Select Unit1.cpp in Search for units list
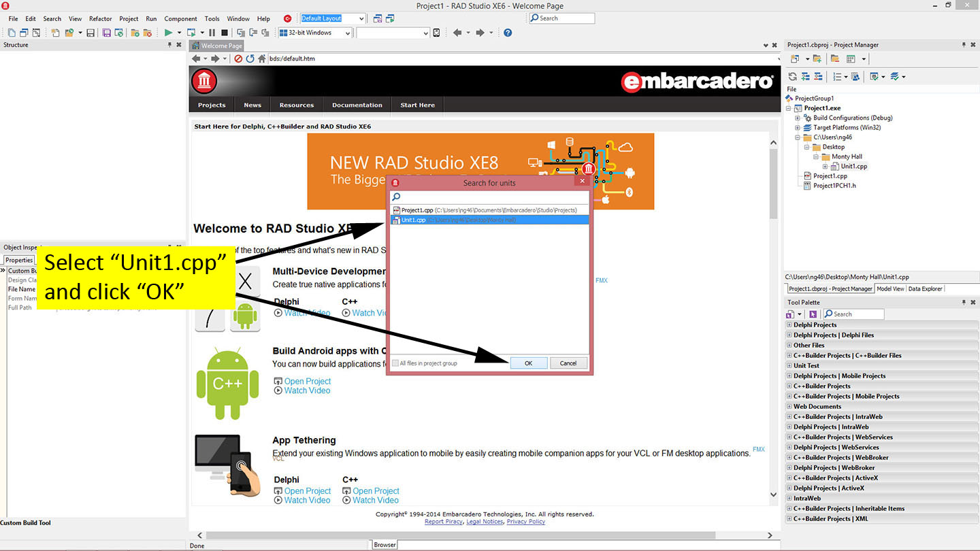Screen dimensions: 980x551 (490, 220)
